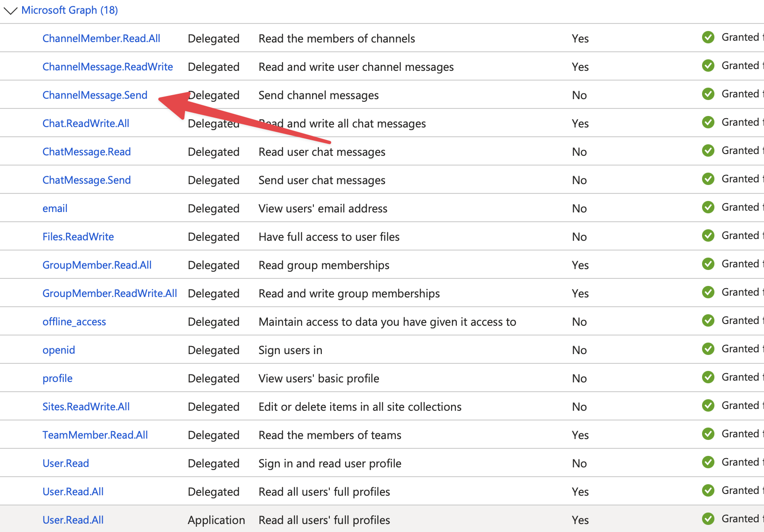This screenshot has height=532, width=764.
Task: Click the granted check icon for email permission
Action: [708, 207]
